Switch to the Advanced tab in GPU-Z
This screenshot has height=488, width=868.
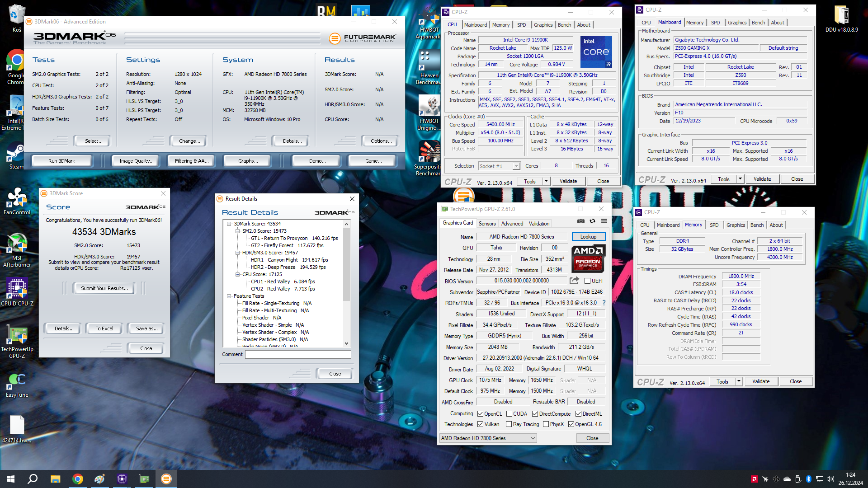512,224
